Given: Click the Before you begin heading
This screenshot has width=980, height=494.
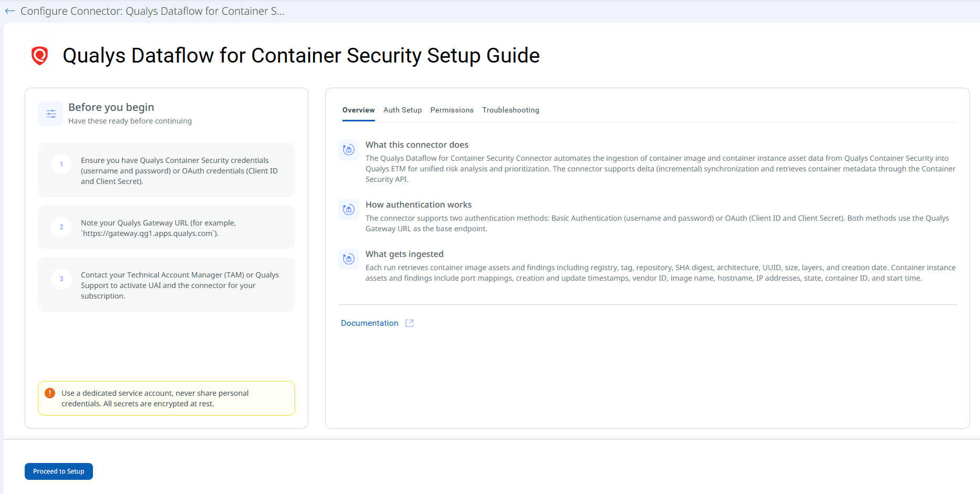Looking at the screenshot, I should click(111, 107).
